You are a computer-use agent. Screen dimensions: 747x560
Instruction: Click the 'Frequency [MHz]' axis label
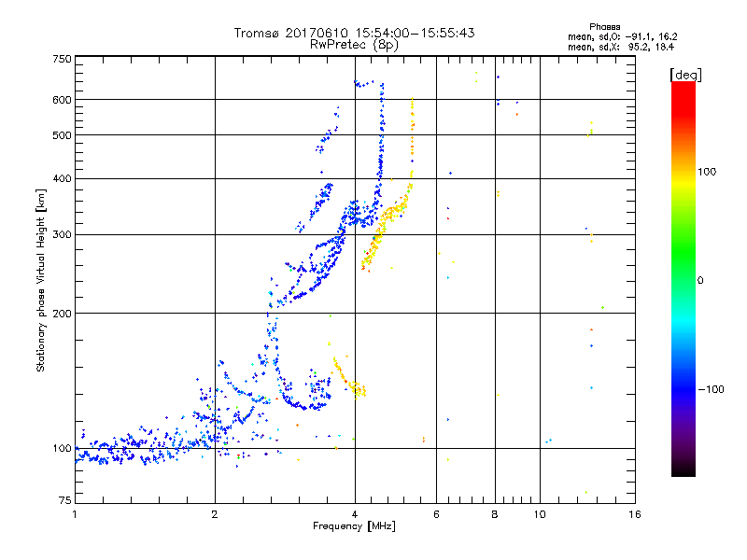tap(354, 526)
